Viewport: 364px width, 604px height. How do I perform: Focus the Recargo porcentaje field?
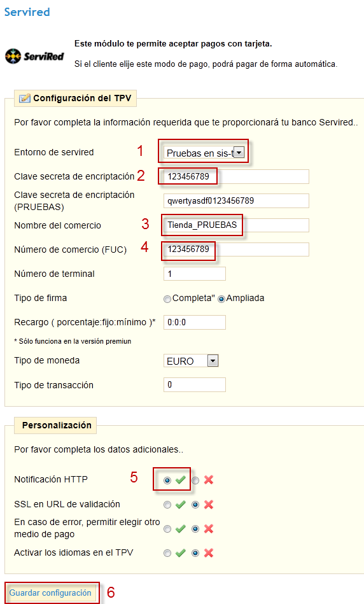[195, 323]
